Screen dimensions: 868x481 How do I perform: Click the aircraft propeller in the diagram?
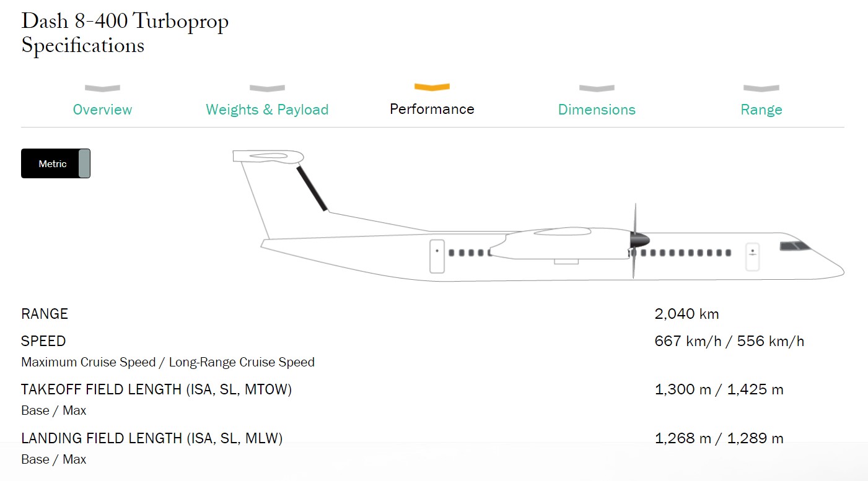634,240
